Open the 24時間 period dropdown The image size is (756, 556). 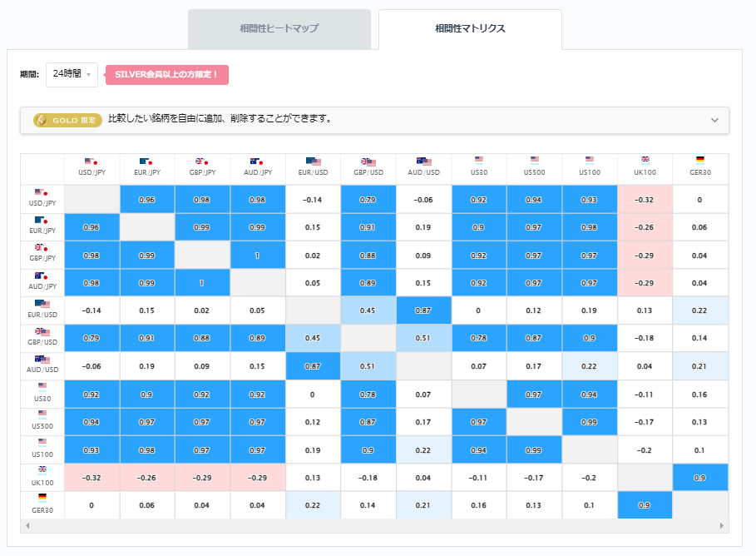point(72,74)
